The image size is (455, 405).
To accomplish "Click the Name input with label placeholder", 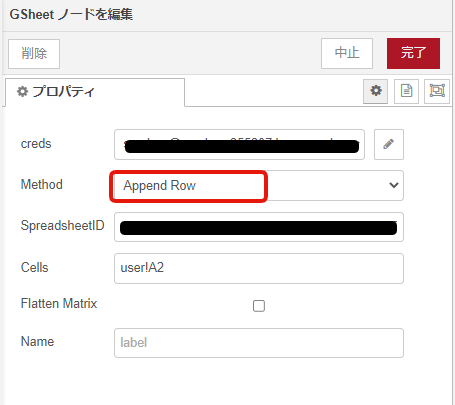I will click(259, 343).
